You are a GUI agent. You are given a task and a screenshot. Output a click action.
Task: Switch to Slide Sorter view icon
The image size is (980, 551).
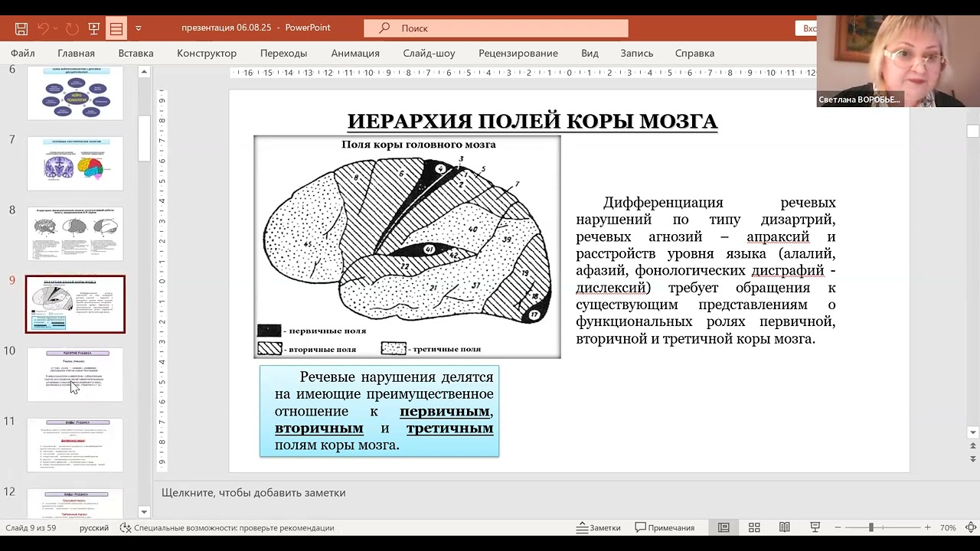754,528
